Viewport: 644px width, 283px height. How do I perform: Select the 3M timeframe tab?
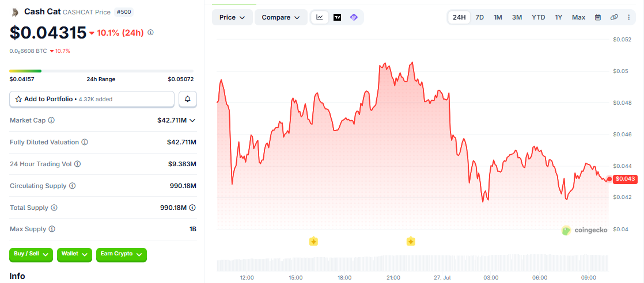(517, 17)
